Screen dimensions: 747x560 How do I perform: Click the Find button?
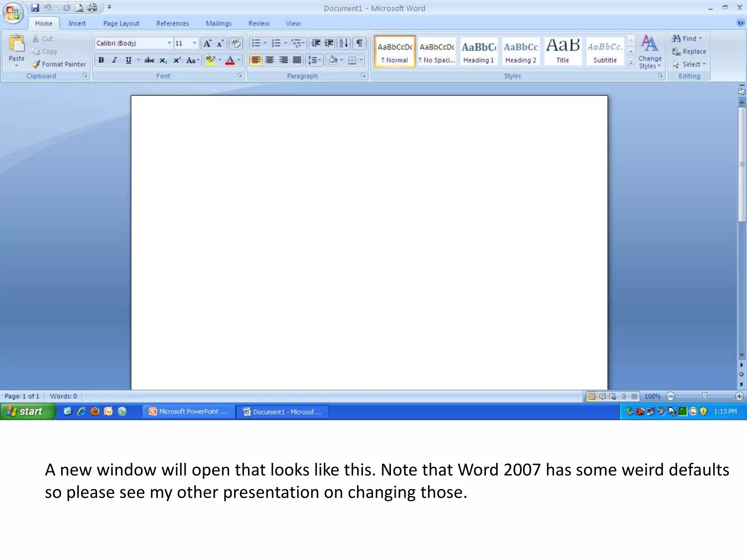pos(687,39)
